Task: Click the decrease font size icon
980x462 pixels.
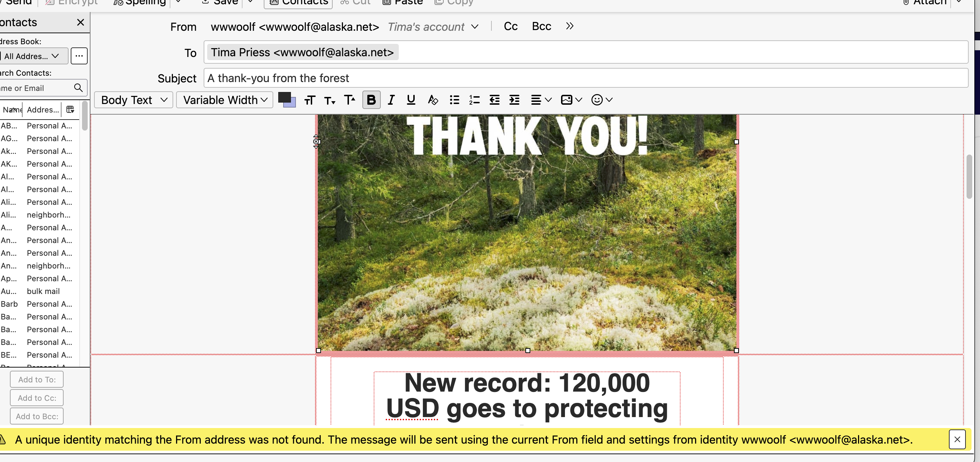Action: (329, 100)
